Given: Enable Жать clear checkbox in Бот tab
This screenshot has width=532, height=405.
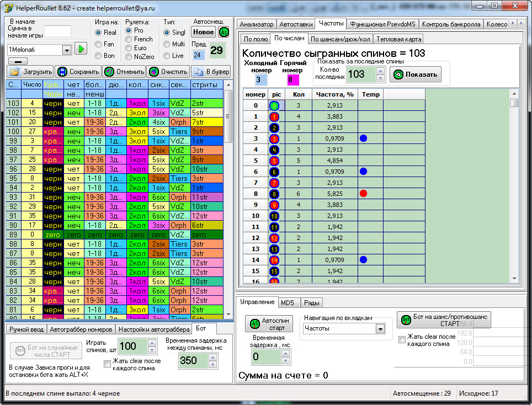Looking at the screenshot, I should tap(108, 364).
